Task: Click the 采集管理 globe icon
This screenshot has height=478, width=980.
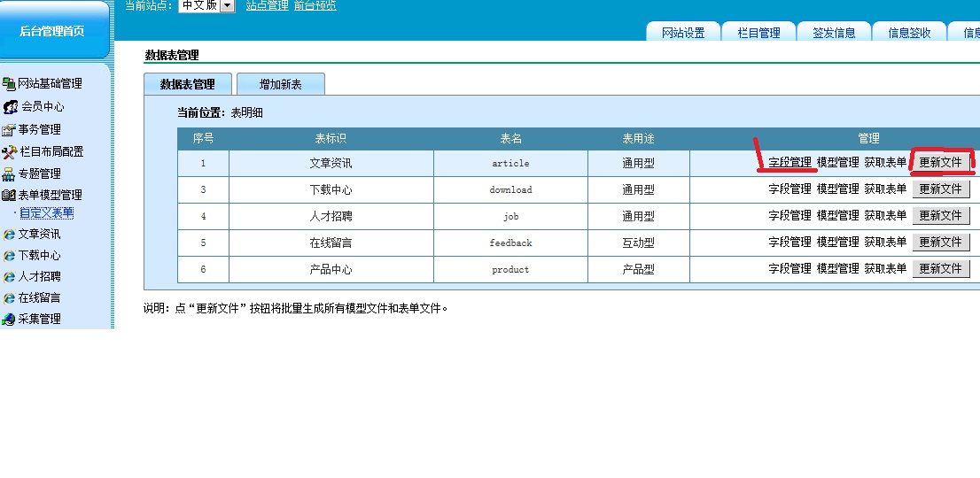Action: [x=10, y=320]
